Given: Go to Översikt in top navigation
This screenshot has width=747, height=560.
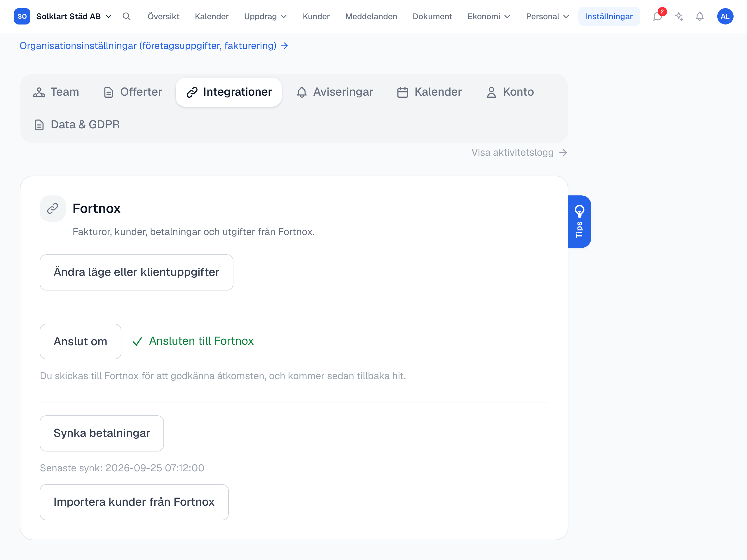Looking at the screenshot, I should click(x=163, y=16).
